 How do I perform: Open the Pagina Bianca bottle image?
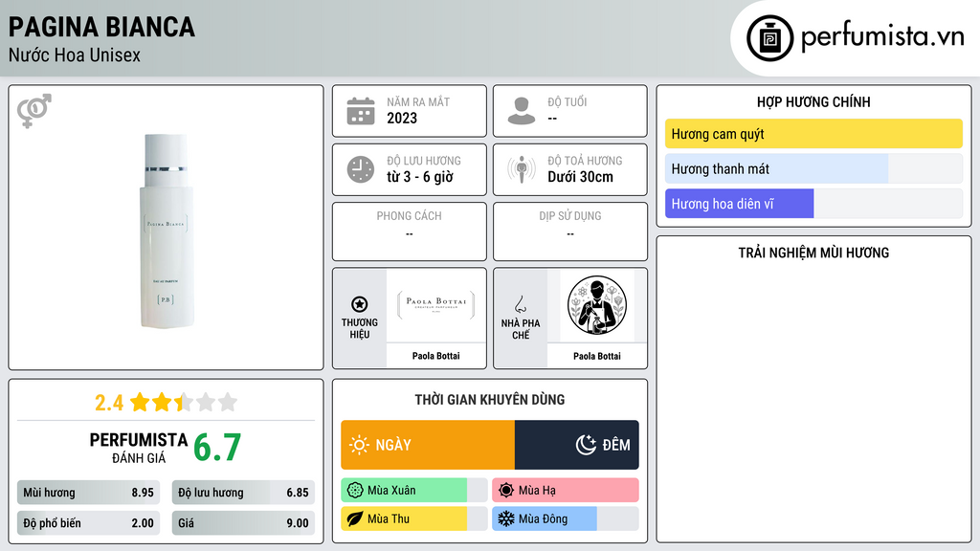click(x=166, y=231)
